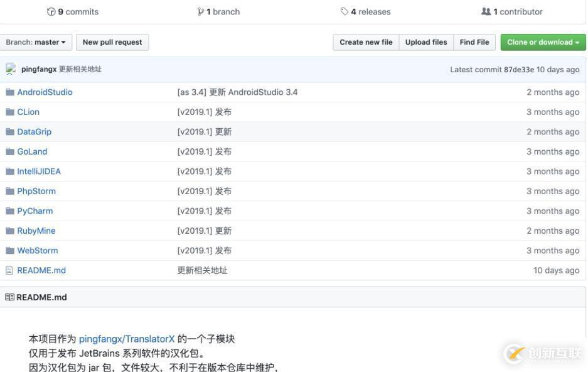Click the README.md panel header title
Screen dimensions: 588x372
pyautogui.click(x=41, y=297)
